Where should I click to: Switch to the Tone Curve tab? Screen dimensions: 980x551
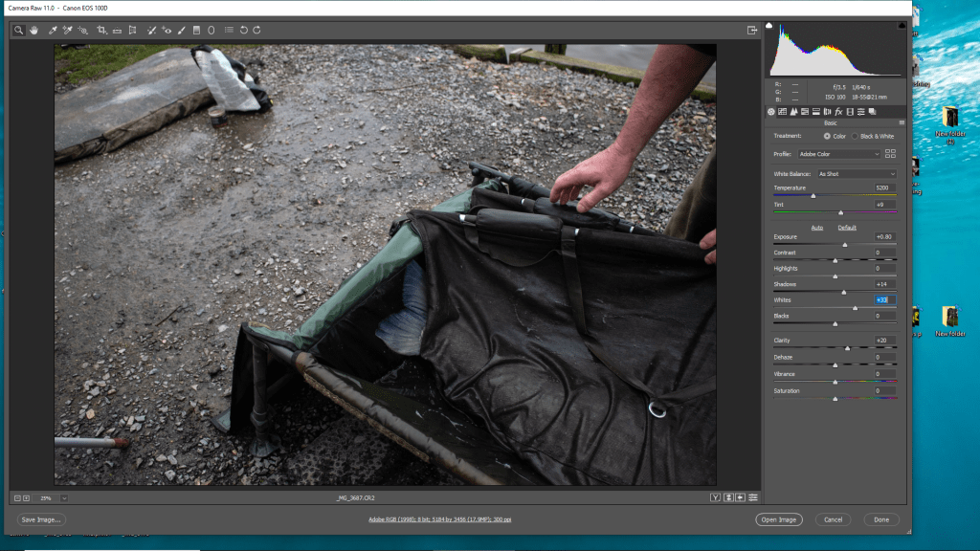[x=783, y=112]
